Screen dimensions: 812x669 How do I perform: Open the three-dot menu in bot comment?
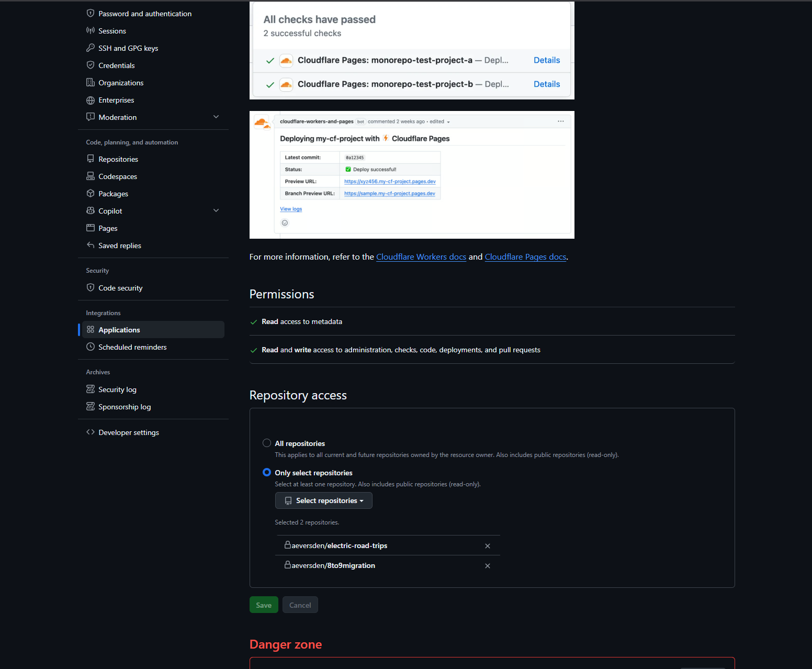[x=561, y=121]
